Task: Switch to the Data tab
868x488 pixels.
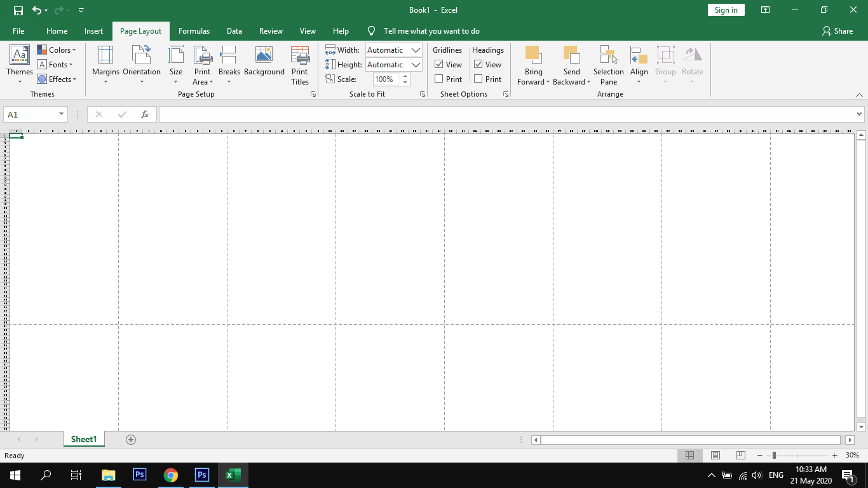Action: pyautogui.click(x=234, y=31)
